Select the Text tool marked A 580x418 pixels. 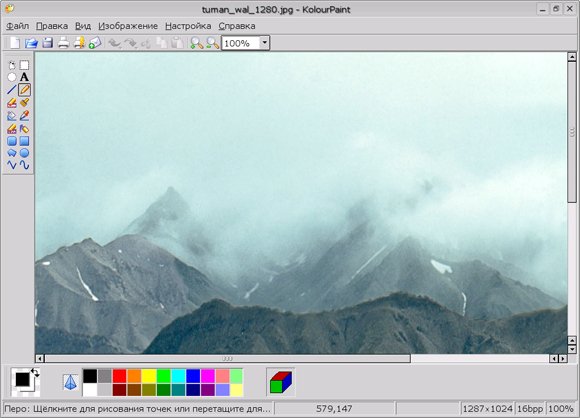(x=24, y=77)
